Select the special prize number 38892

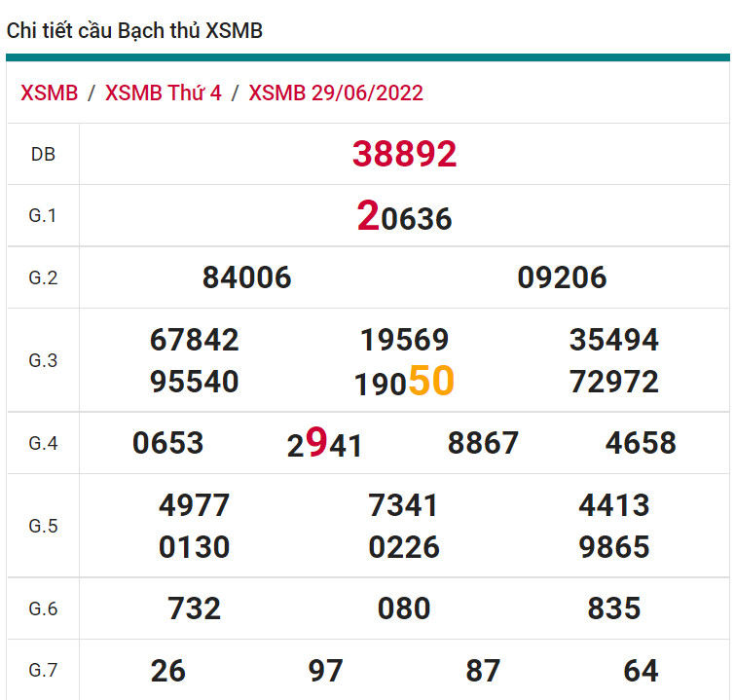(404, 154)
